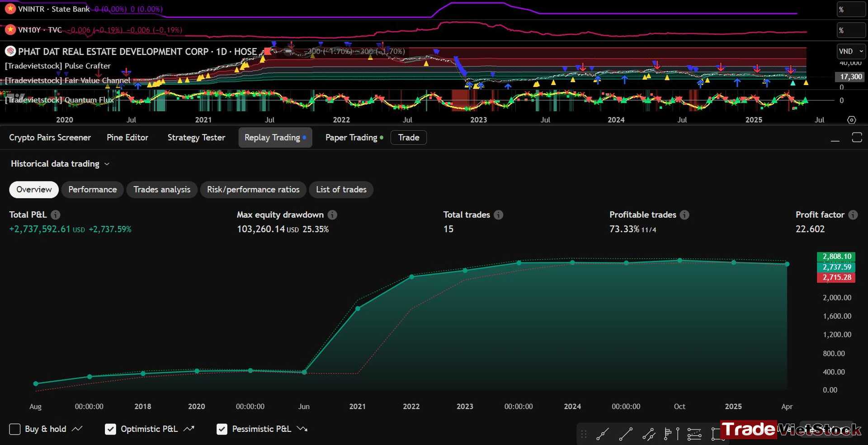Click the 73.33% profitable trades value

pyautogui.click(x=624, y=229)
